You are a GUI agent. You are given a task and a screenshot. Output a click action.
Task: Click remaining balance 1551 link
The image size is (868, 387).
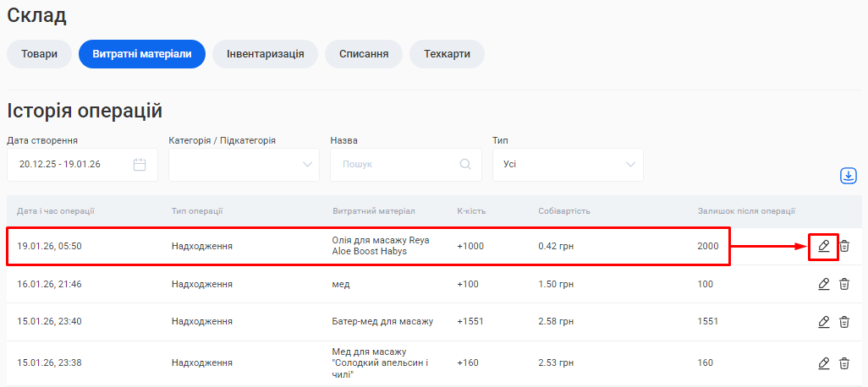[x=707, y=322]
